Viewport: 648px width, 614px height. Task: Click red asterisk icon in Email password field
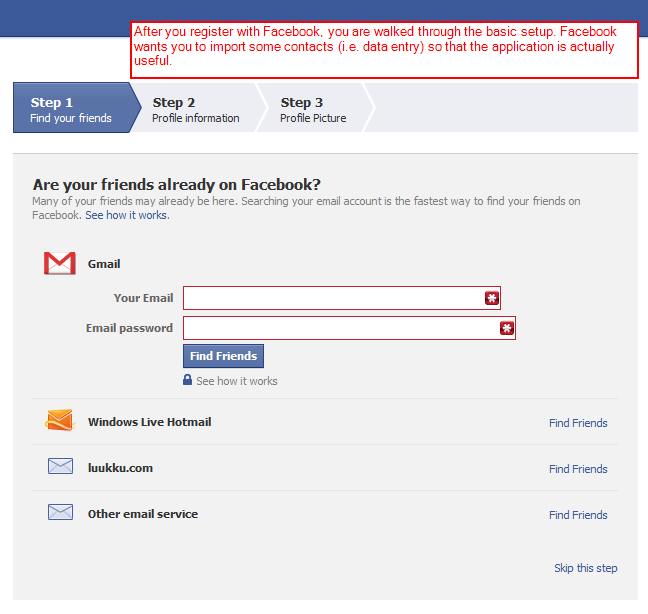click(x=507, y=328)
